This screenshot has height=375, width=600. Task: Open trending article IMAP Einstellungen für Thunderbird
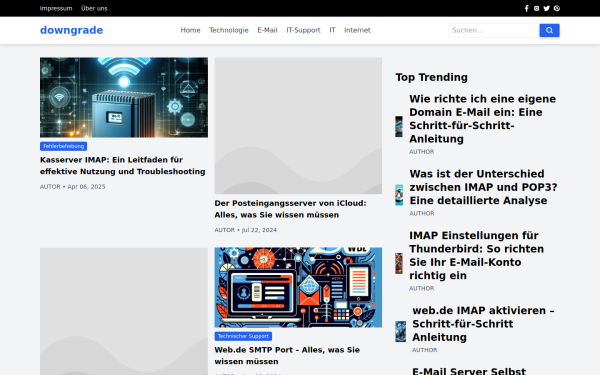[476, 255]
